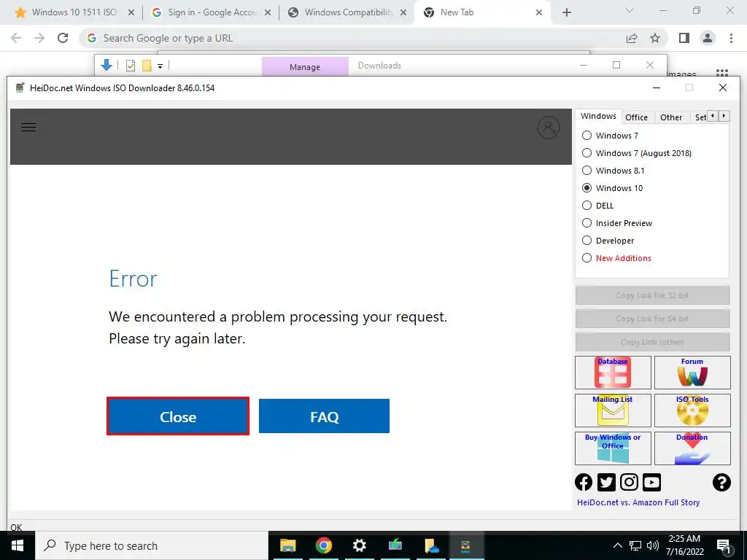The image size is (747, 560).
Task: Switch to Windows 10 1511 ISO browser tab
Action: coord(74,12)
